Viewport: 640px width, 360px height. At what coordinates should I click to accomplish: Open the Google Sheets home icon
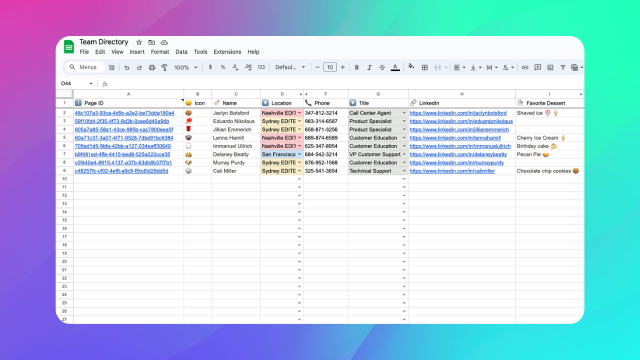(x=69, y=47)
